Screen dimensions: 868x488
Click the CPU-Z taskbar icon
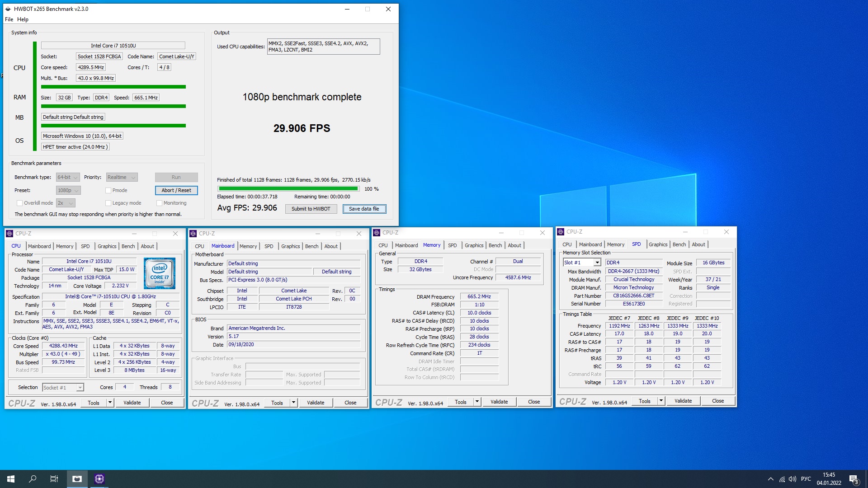pyautogui.click(x=99, y=479)
